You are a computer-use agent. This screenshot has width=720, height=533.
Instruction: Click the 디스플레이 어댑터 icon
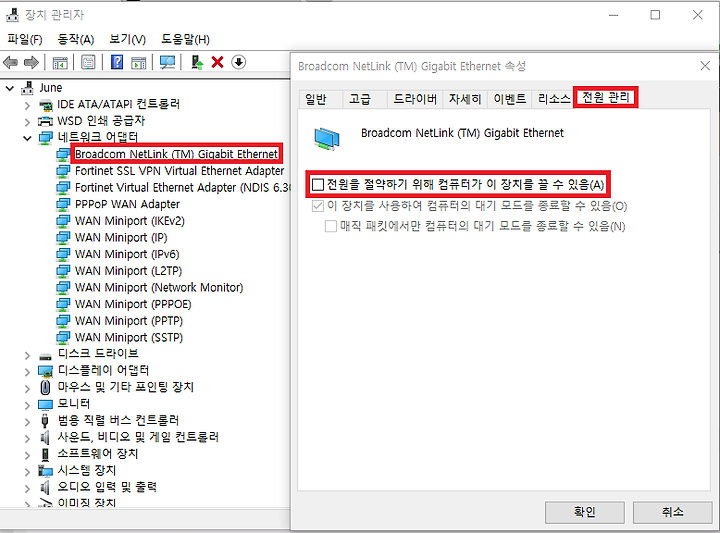pos(45,371)
